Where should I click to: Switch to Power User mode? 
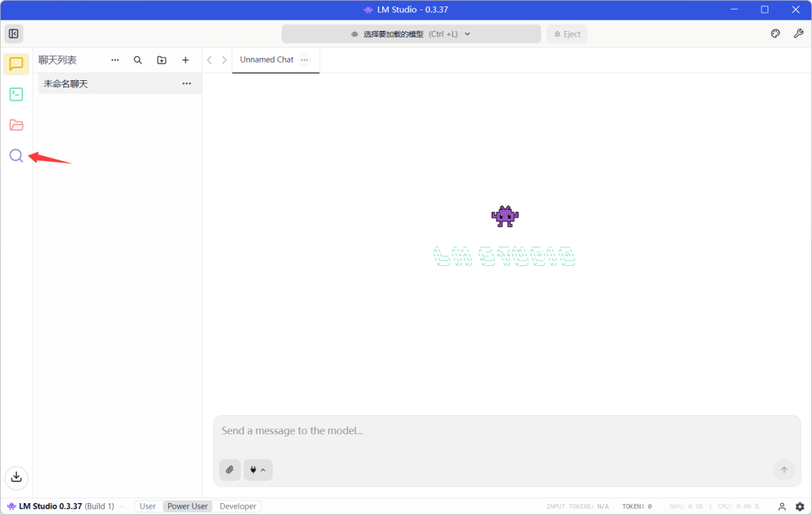point(187,506)
